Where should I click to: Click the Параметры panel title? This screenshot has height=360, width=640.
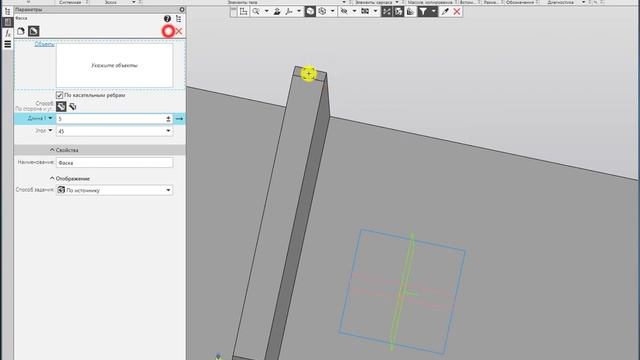click(x=29, y=9)
